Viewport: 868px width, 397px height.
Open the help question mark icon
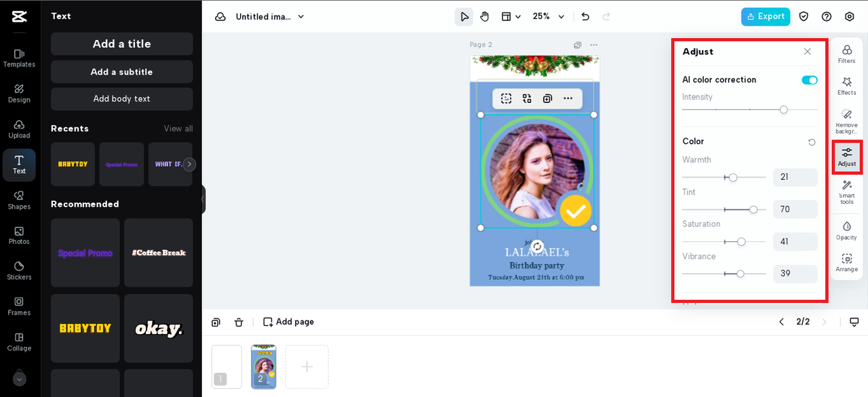click(827, 16)
